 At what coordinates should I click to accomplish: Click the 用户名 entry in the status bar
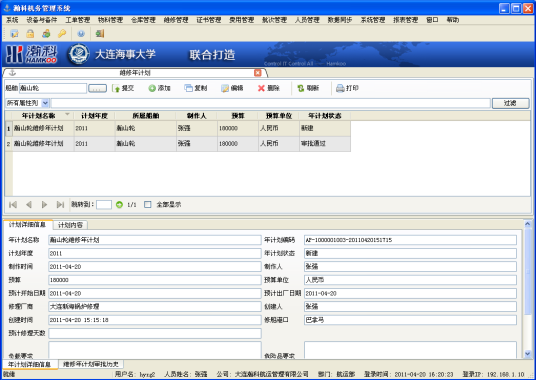pos(135,375)
